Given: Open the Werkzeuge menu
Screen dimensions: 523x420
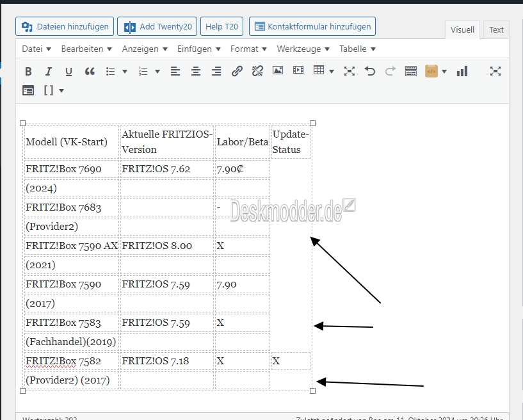Looking at the screenshot, I should (x=303, y=49).
